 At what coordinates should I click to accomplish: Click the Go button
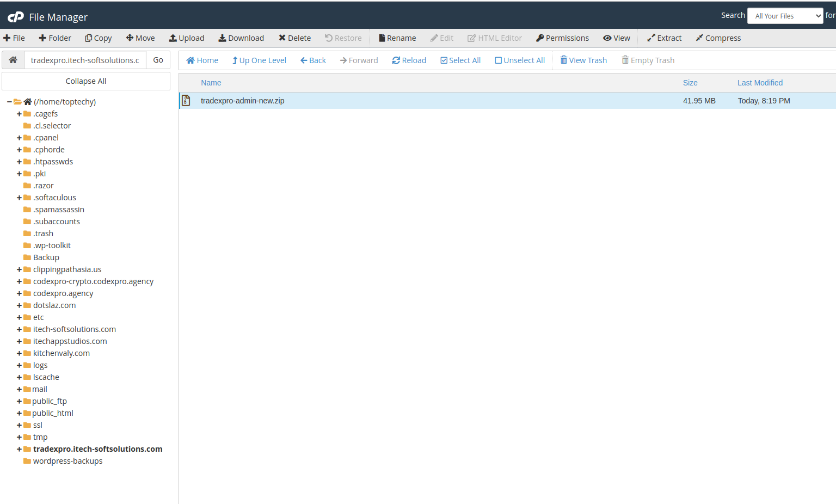click(x=158, y=60)
